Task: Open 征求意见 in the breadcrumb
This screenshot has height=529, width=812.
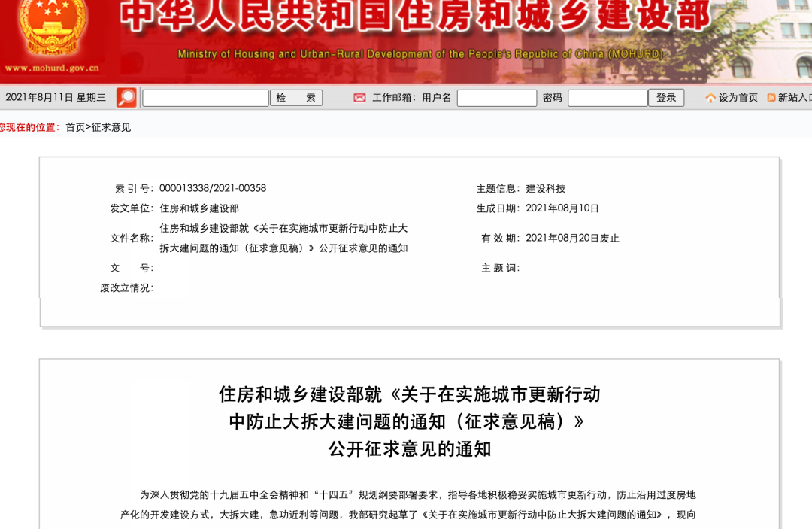Action: pos(111,127)
